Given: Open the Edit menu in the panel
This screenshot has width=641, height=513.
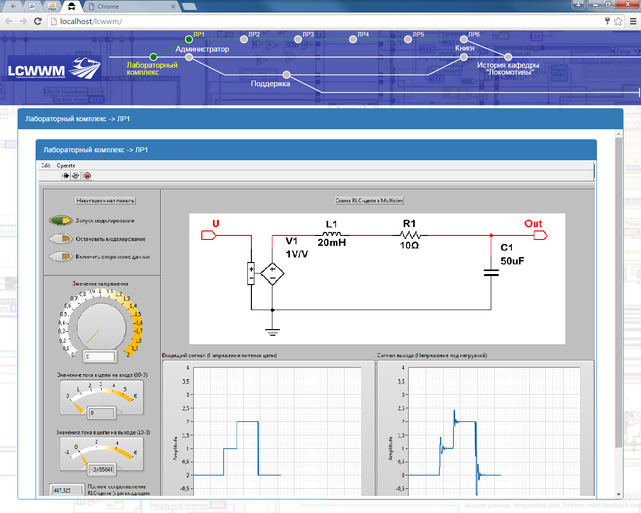Looking at the screenshot, I should point(45,163).
